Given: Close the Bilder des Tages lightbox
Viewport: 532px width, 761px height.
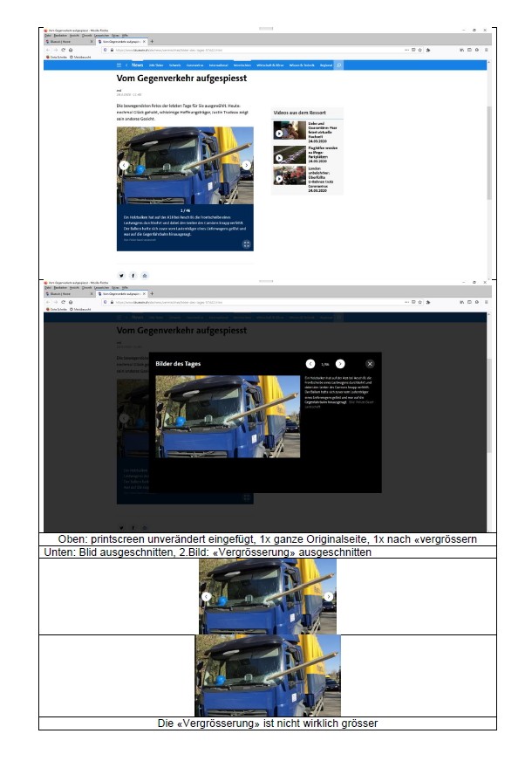Looking at the screenshot, I should [x=370, y=363].
